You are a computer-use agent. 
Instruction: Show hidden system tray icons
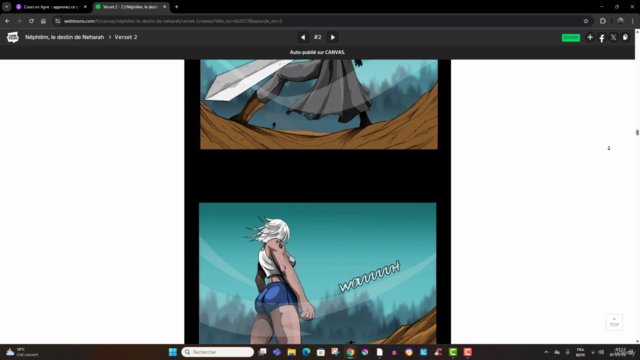tap(546, 352)
